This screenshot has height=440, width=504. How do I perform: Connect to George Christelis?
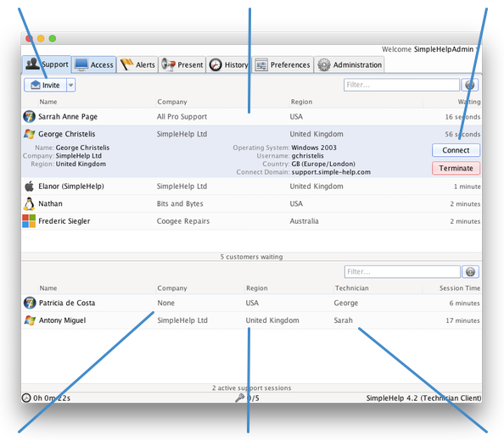click(x=456, y=150)
